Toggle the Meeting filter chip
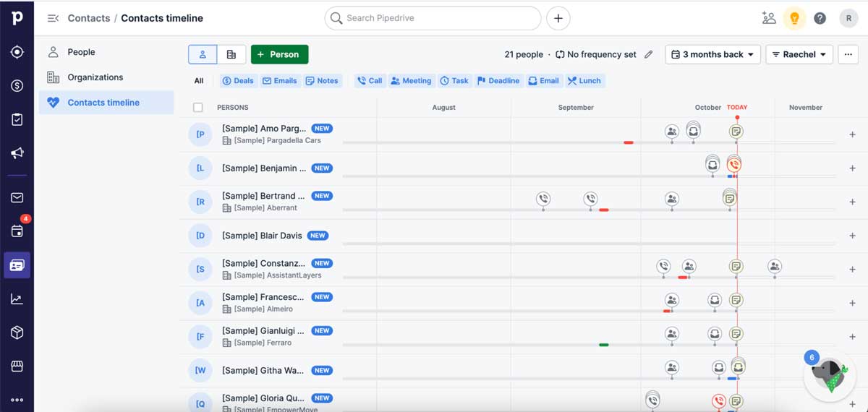The image size is (868, 412). coord(411,81)
